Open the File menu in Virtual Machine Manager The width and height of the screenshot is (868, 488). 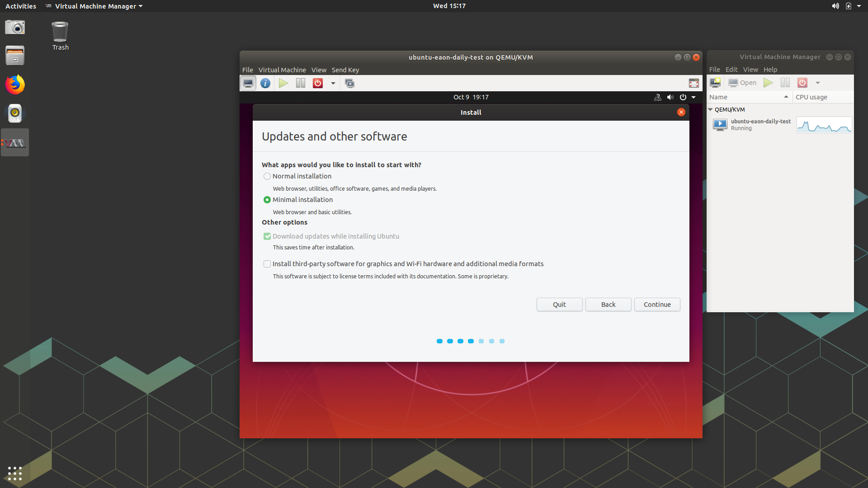[x=715, y=70]
